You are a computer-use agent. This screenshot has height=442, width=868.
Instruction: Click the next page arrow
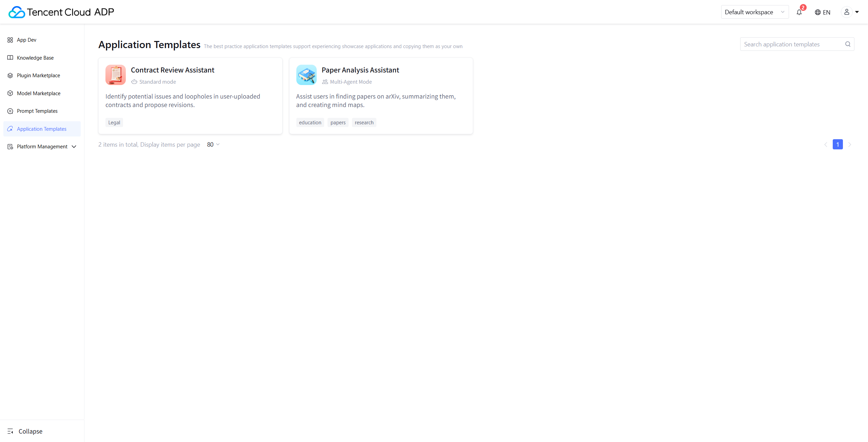coord(850,145)
